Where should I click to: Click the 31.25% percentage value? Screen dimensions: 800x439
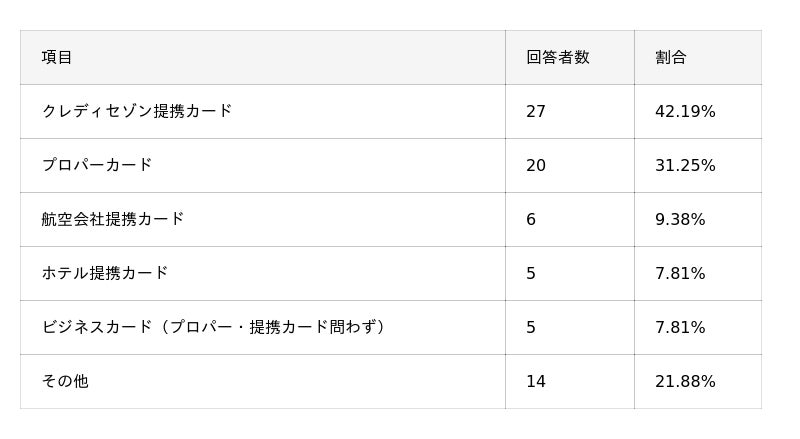pos(685,165)
